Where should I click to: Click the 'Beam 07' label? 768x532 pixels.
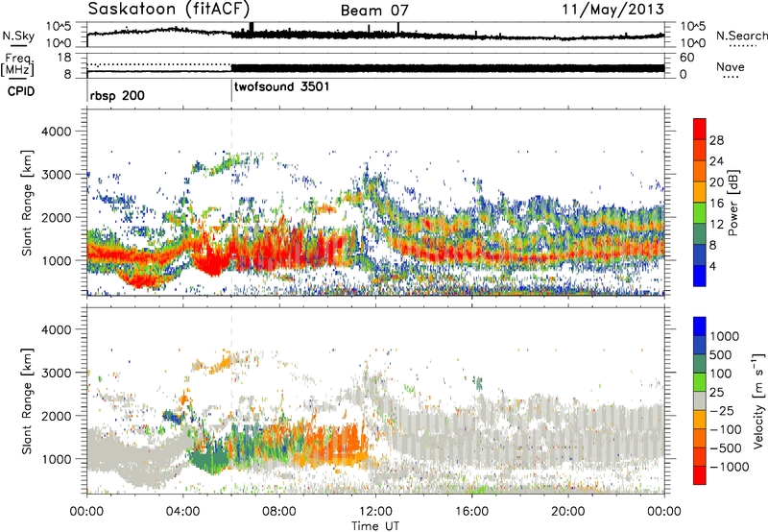[x=374, y=11]
